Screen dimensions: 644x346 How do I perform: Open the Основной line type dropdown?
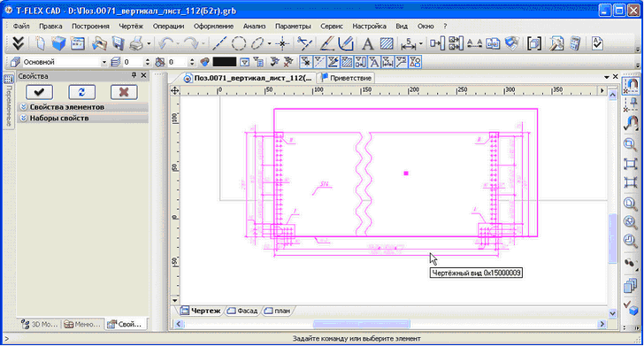click(x=64, y=62)
